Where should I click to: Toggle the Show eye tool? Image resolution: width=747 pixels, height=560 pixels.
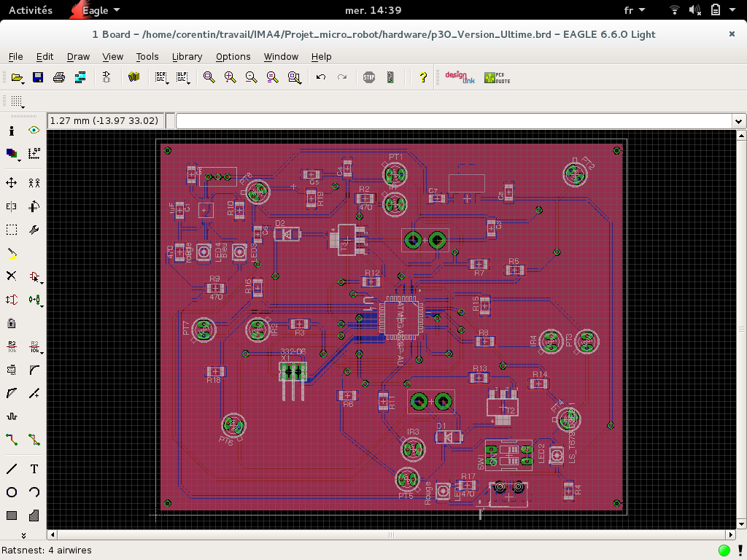click(x=34, y=131)
